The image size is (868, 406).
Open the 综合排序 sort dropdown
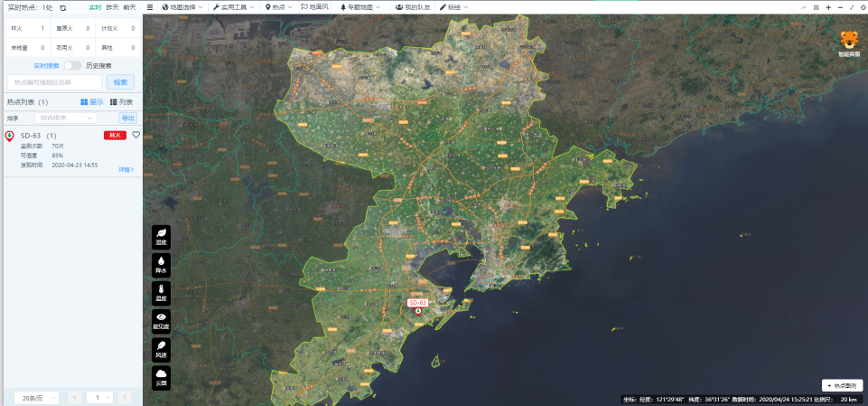[65, 118]
